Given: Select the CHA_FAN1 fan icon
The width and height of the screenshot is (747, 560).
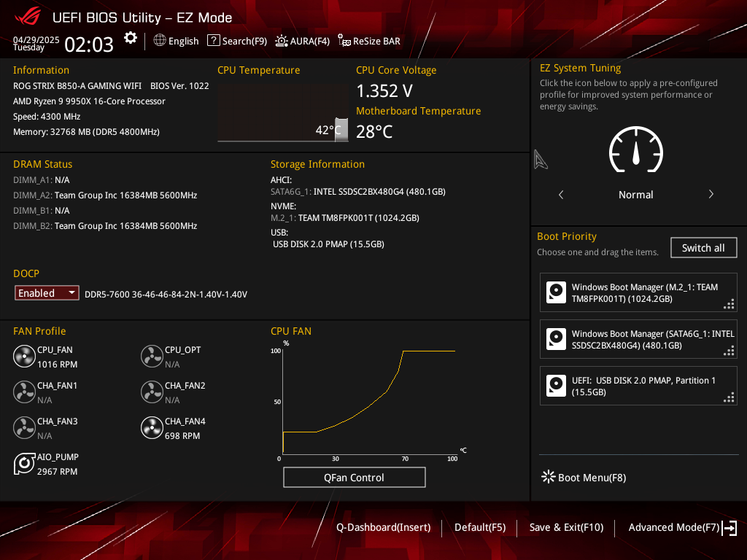Looking at the screenshot, I should [24, 392].
